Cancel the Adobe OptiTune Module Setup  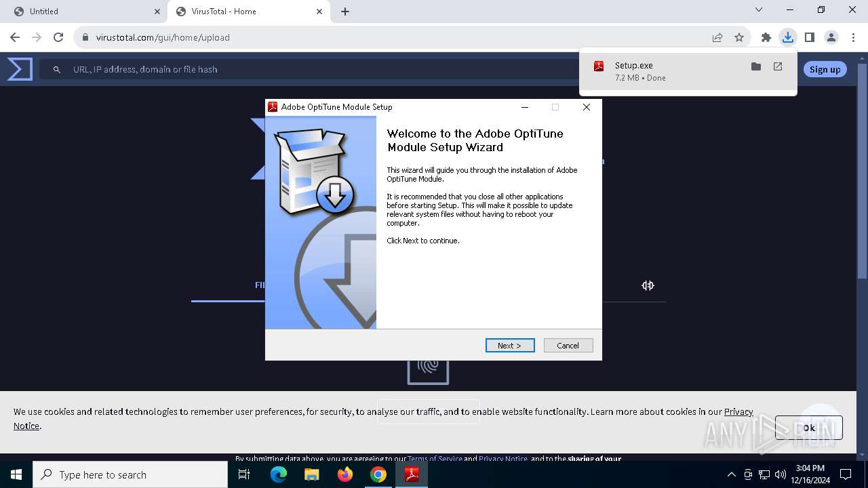568,346
